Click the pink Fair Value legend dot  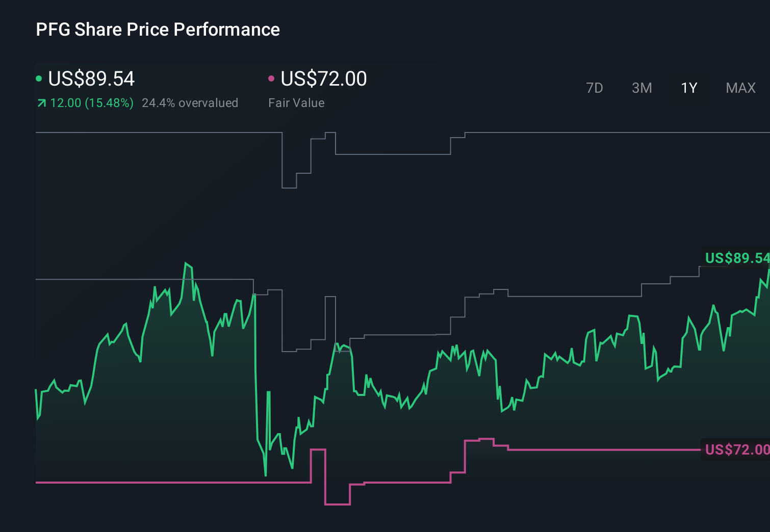click(x=271, y=78)
